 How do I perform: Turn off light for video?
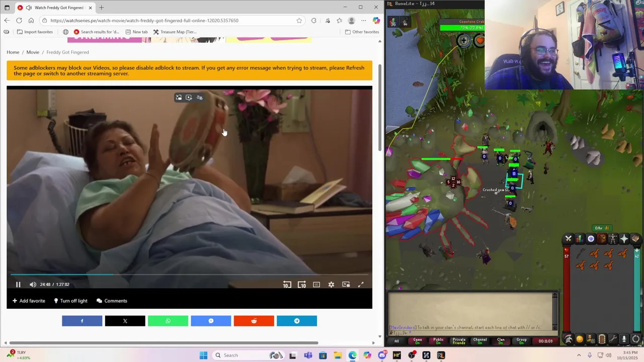(x=70, y=301)
